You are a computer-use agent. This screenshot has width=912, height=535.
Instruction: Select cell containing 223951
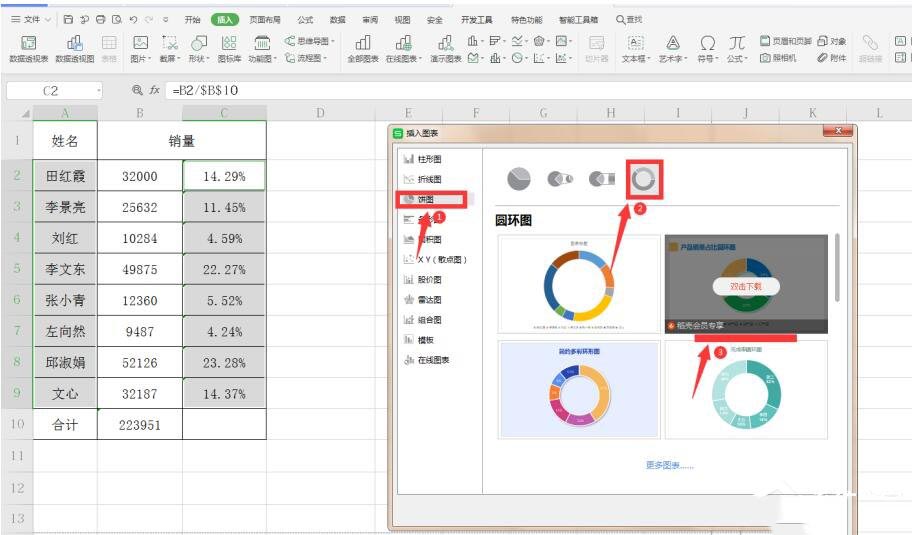[x=140, y=425]
